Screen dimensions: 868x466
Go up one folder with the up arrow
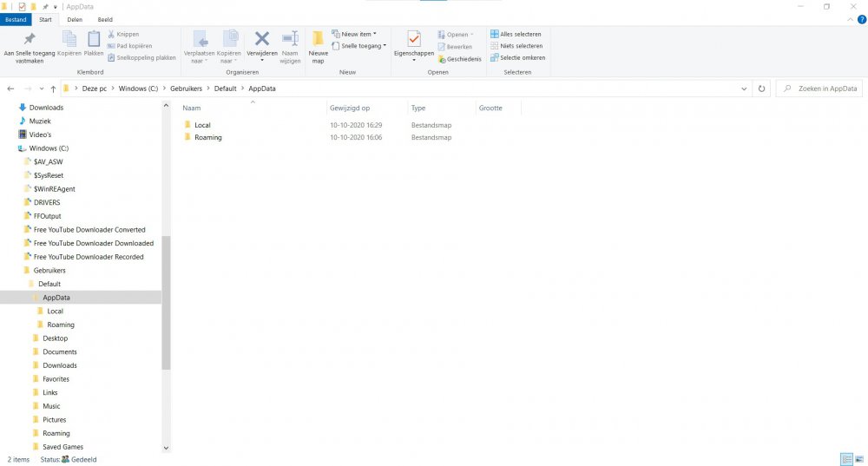click(x=53, y=89)
